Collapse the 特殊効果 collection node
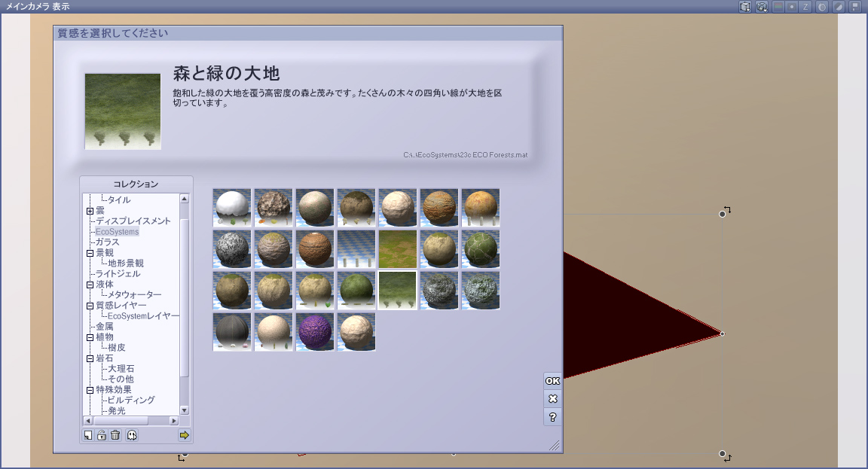 90,390
